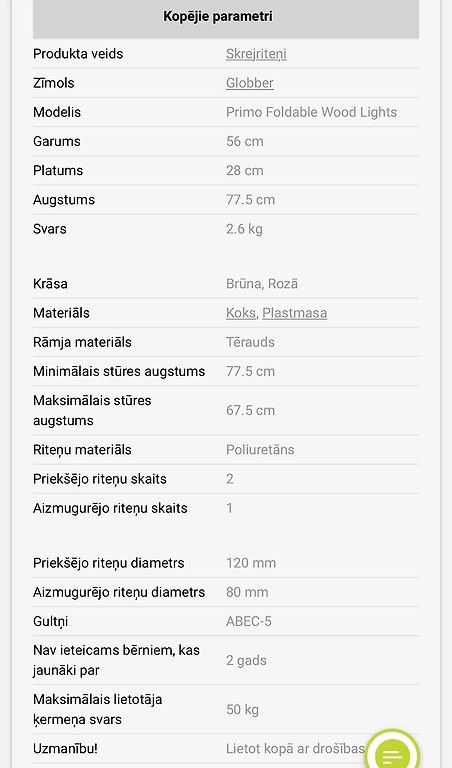Click the Uzmanību! warning text
This screenshot has width=452, height=768.
(65, 748)
